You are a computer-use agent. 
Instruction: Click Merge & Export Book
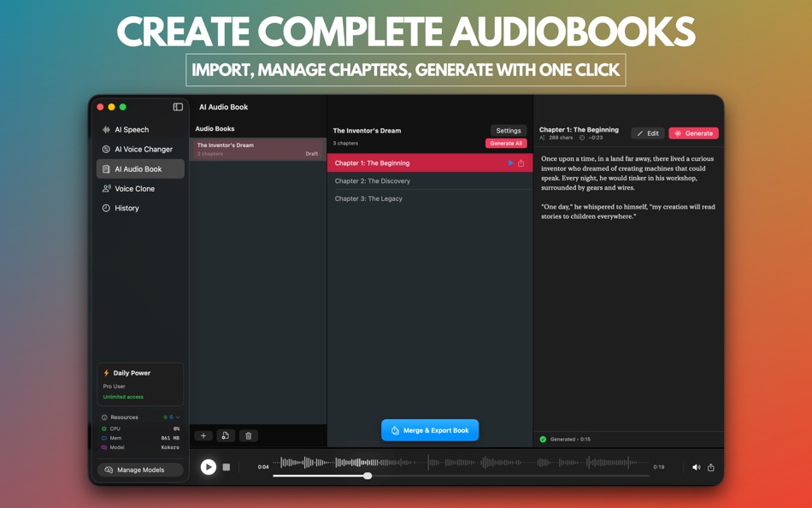[430, 430]
